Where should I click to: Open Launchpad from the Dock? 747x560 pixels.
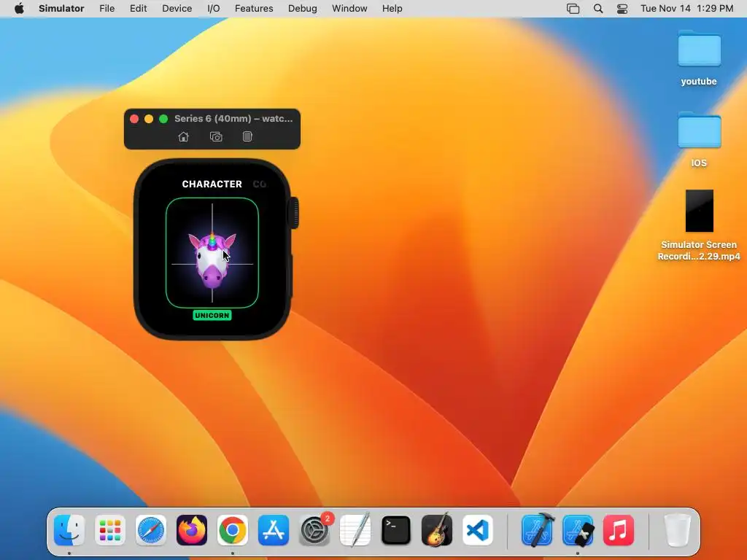(110, 530)
